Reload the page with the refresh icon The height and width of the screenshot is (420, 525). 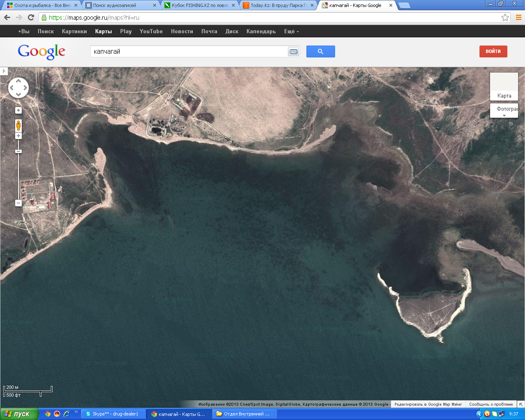31,17
